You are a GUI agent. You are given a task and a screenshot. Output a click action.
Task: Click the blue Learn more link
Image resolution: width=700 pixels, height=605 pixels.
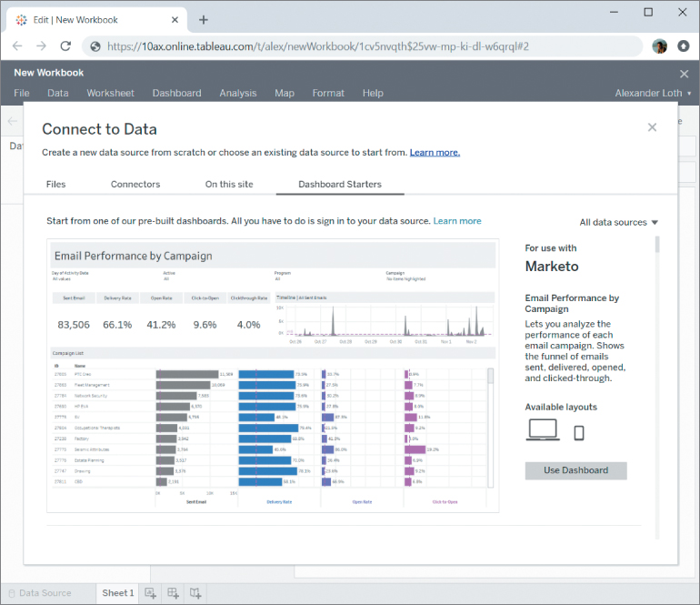coord(457,221)
